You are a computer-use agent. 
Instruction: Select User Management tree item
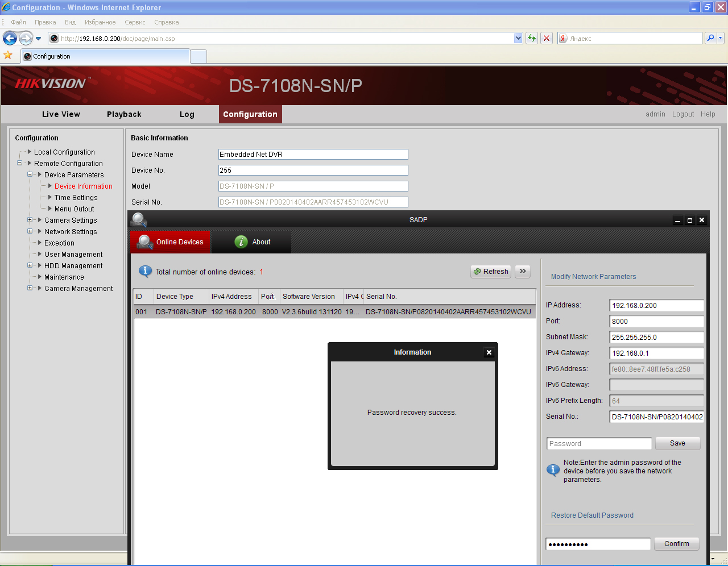[x=73, y=255]
